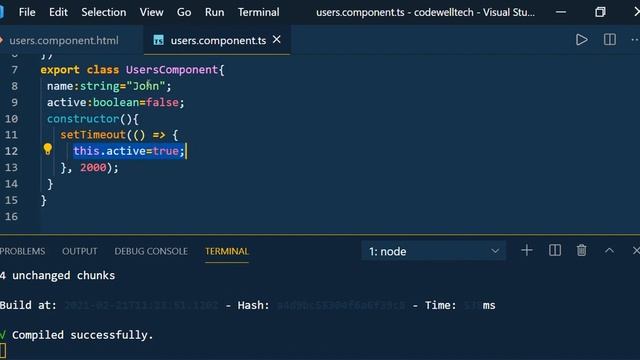Open the File menu
Screen dimensions: 640x360
[27, 12]
